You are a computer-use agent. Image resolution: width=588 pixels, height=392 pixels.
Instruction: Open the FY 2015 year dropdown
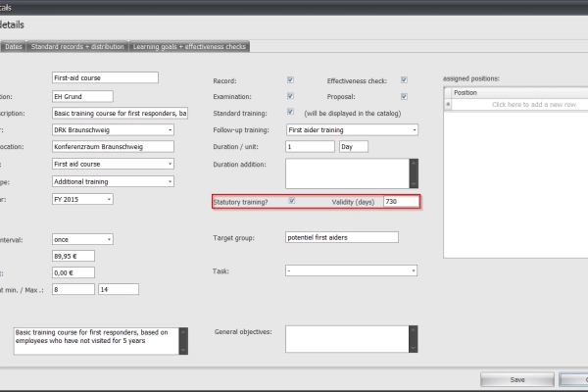pos(108,199)
